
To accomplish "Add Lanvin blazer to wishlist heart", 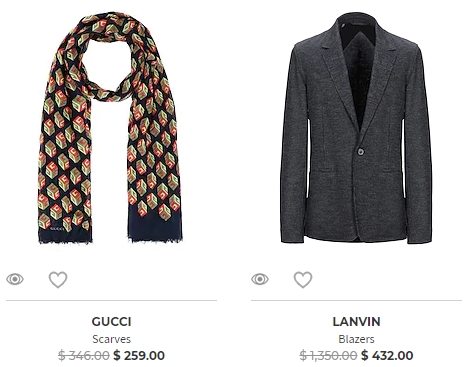I will 303,279.
